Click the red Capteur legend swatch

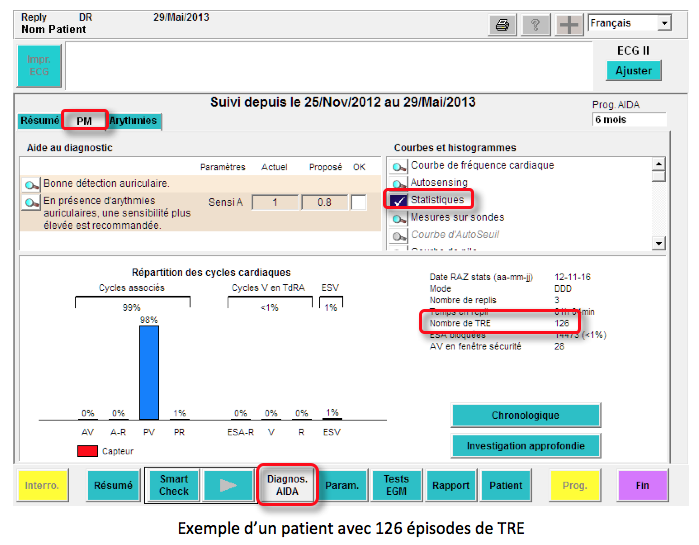[87, 451]
